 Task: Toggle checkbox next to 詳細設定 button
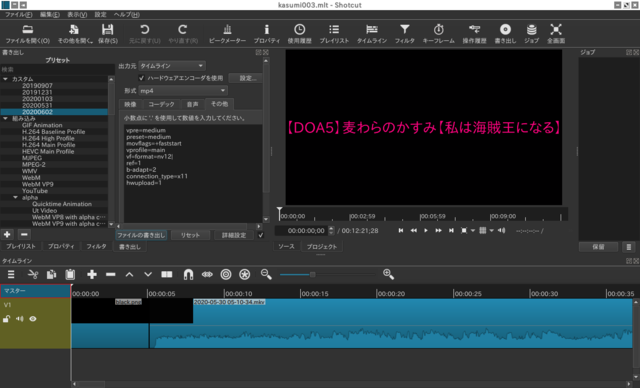(x=261, y=235)
